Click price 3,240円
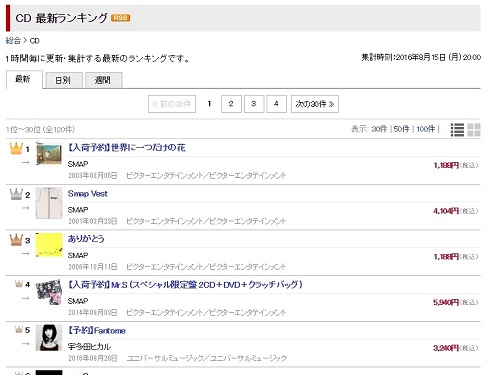 (446, 348)
